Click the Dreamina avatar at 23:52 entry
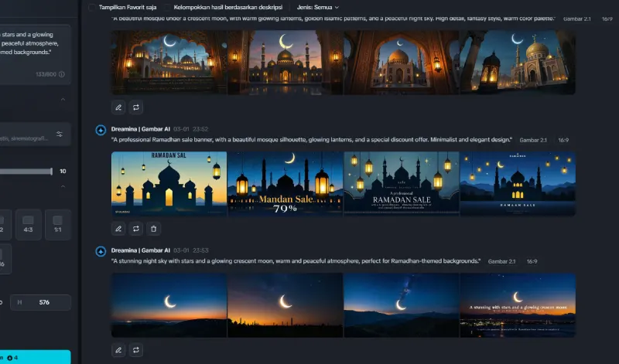619x364 pixels. point(101,130)
